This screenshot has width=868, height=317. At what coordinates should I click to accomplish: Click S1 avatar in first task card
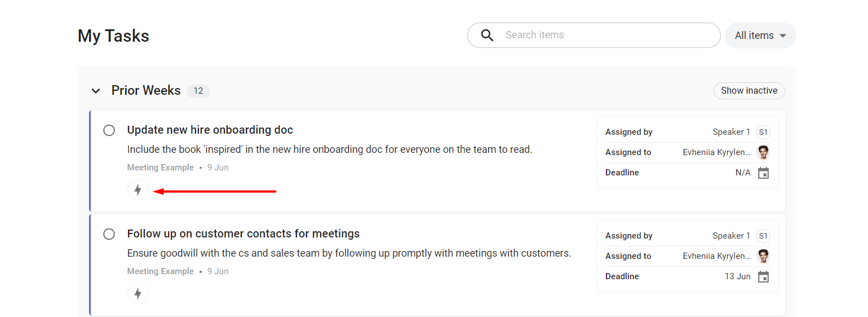[763, 132]
